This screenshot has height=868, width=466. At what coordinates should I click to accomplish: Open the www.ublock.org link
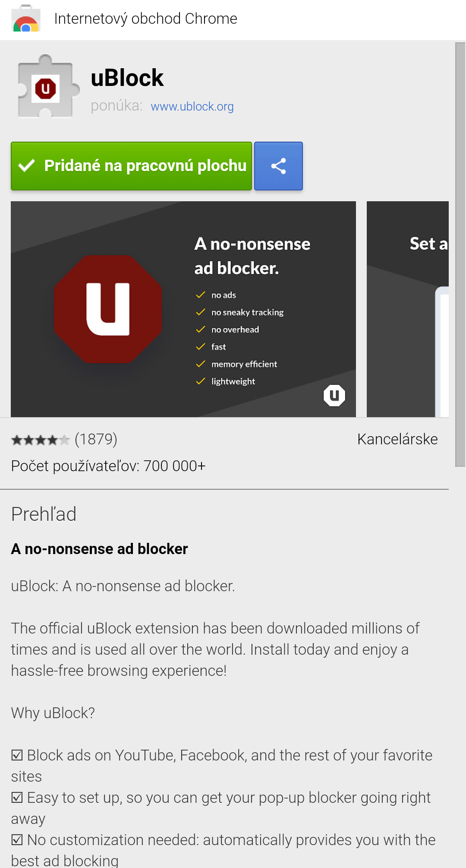[x=192, y=107]
